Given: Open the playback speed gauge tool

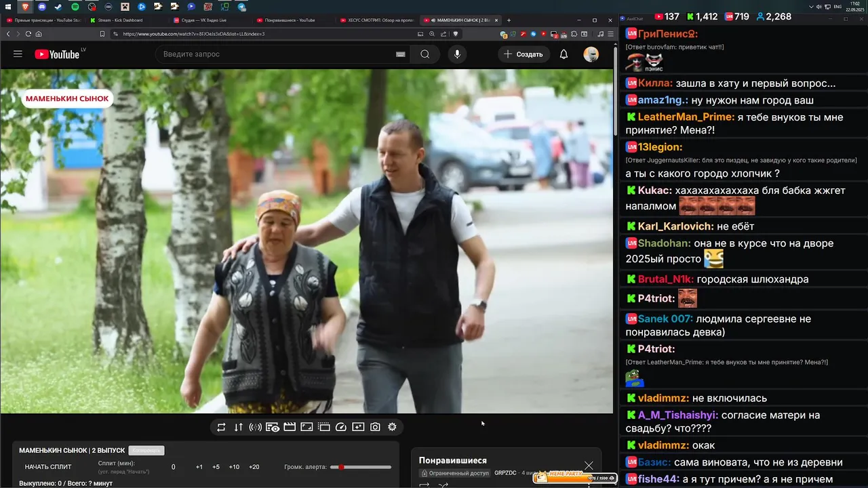Looking at the screenshot, I should point(341,427).
